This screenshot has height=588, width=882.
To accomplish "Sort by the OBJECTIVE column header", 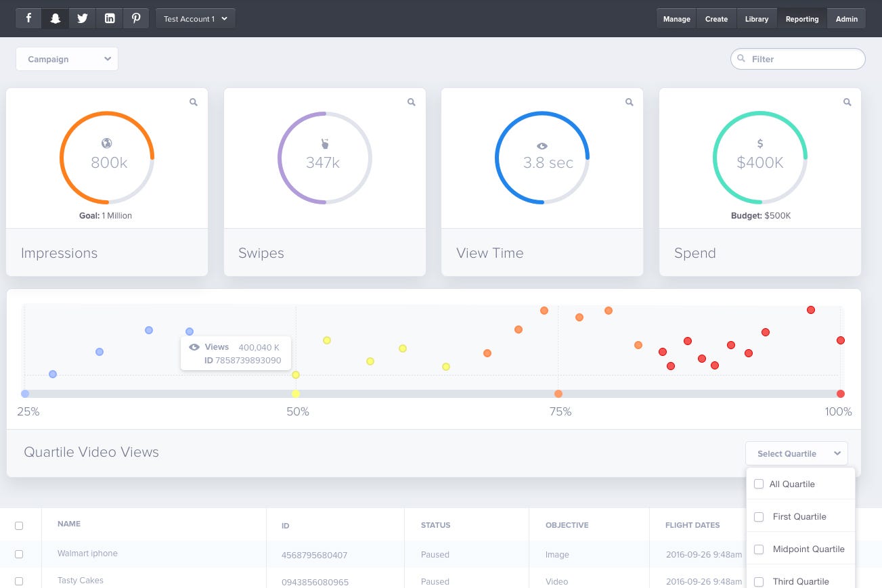I will (567, 525).
